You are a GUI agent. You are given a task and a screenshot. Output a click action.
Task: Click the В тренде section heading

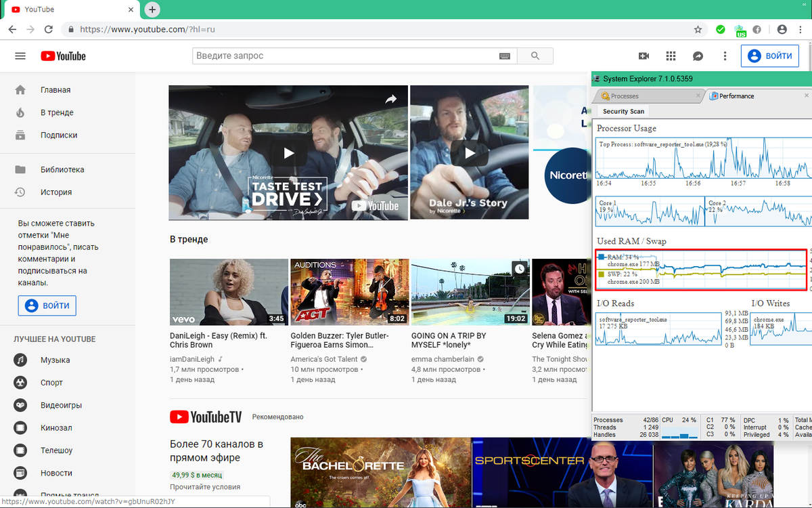tap(189, 240)
